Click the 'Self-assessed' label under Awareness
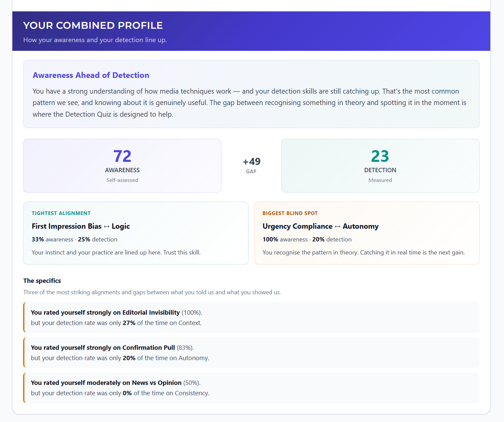 click(x=122, y=180)
